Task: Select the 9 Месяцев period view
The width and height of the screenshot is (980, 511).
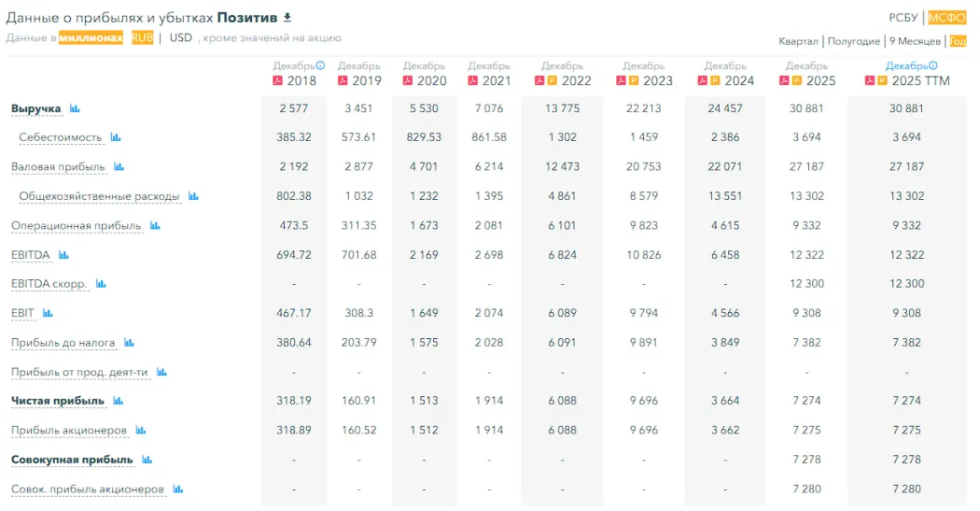Action: click(914, 41)
